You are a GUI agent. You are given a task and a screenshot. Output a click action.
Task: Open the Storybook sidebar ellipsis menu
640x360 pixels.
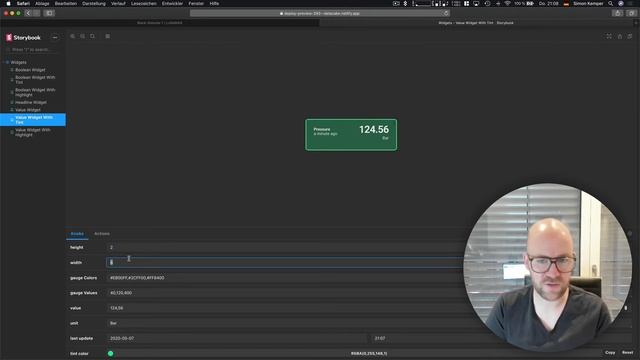[55, 38]
